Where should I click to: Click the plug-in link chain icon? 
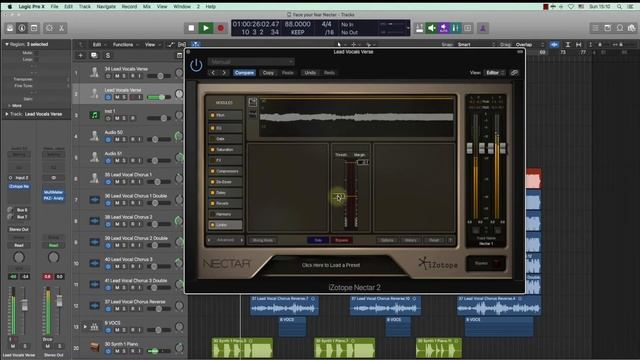515,73
